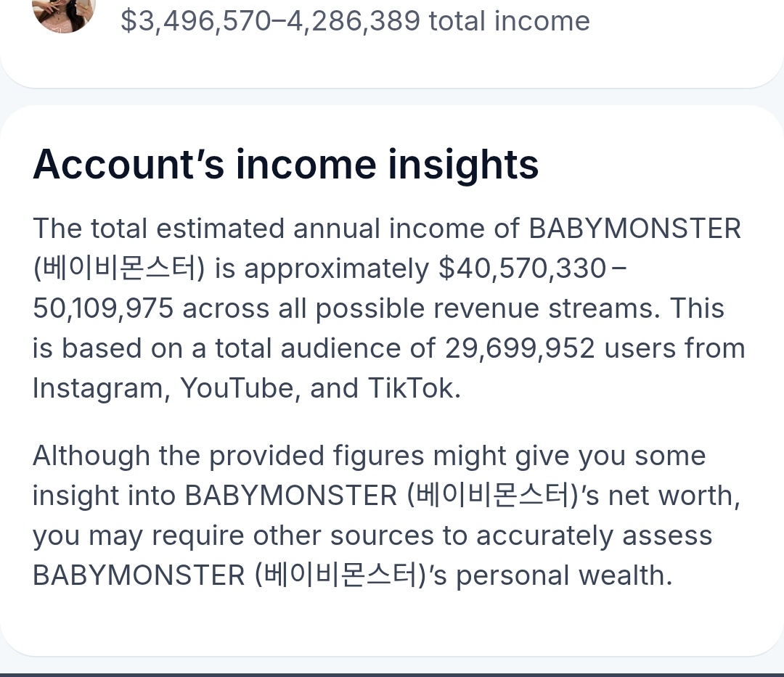Click the $40,570,330 annual income amount
The height and width of the screenshot is (677, 784).
tap(522, 268)
